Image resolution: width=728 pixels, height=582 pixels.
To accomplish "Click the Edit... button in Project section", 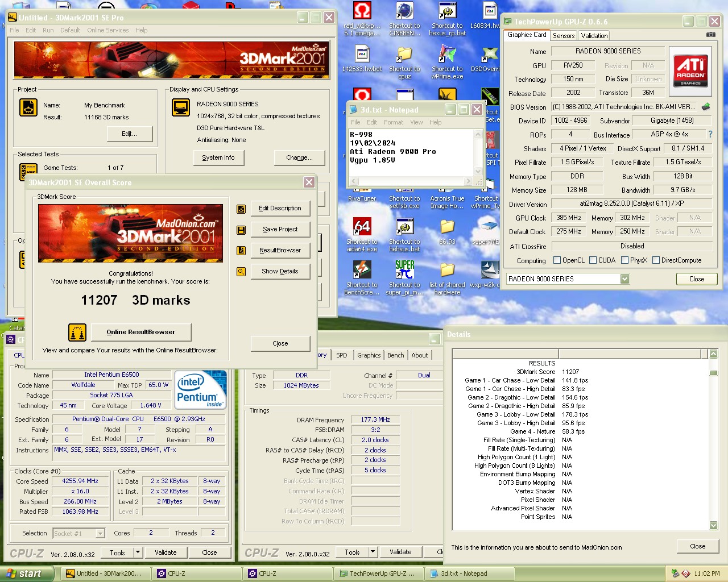I will pos(130,134).
